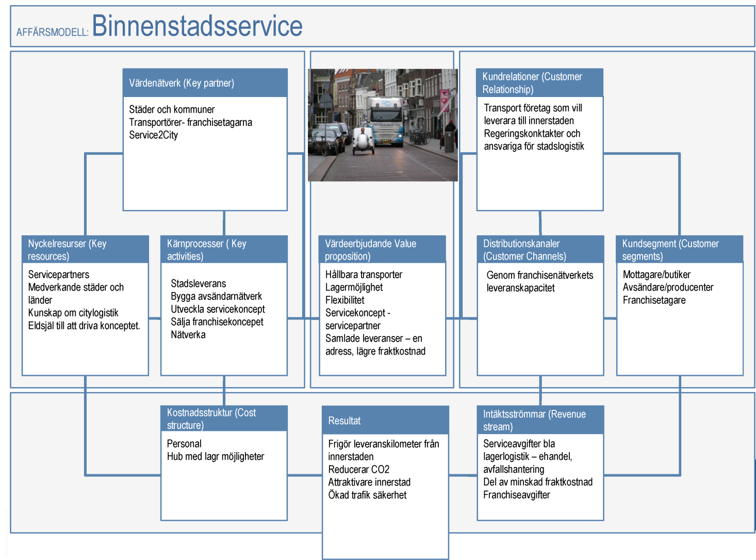Click the Lagermöjlighet text
756x560 pixels.
[354, 287]
